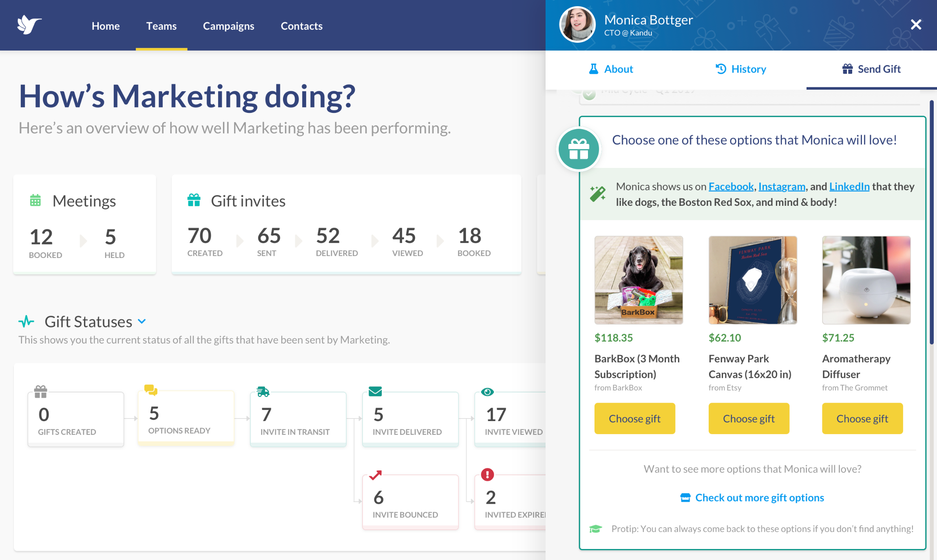Open the Invite In Transit status card

pos(298,419)
